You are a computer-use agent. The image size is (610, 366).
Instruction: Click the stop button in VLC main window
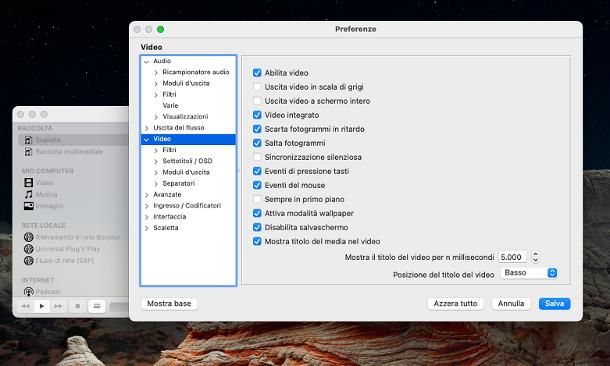coord(77,306)
